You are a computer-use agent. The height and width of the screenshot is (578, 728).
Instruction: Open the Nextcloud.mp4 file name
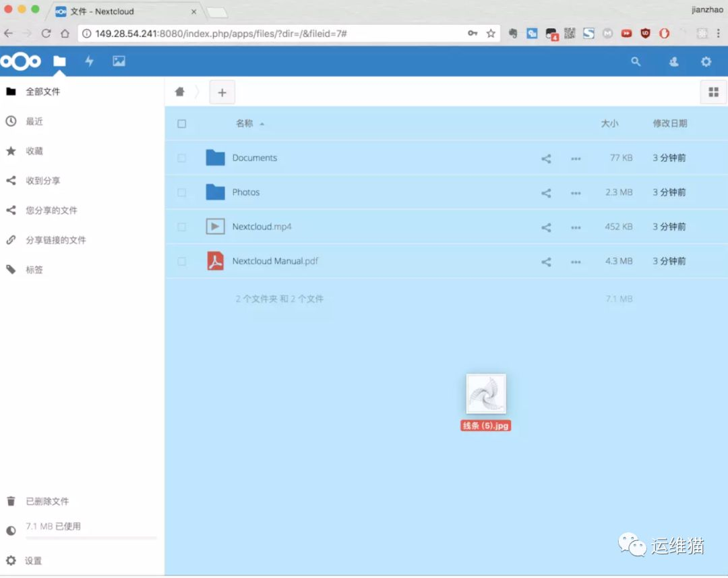pyautogui.click(x=262, y=227)
